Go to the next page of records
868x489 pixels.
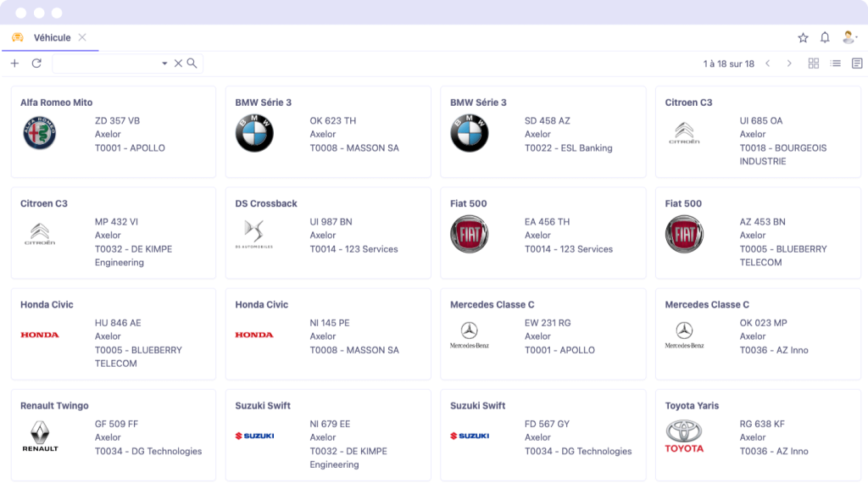tap(789, 64)
